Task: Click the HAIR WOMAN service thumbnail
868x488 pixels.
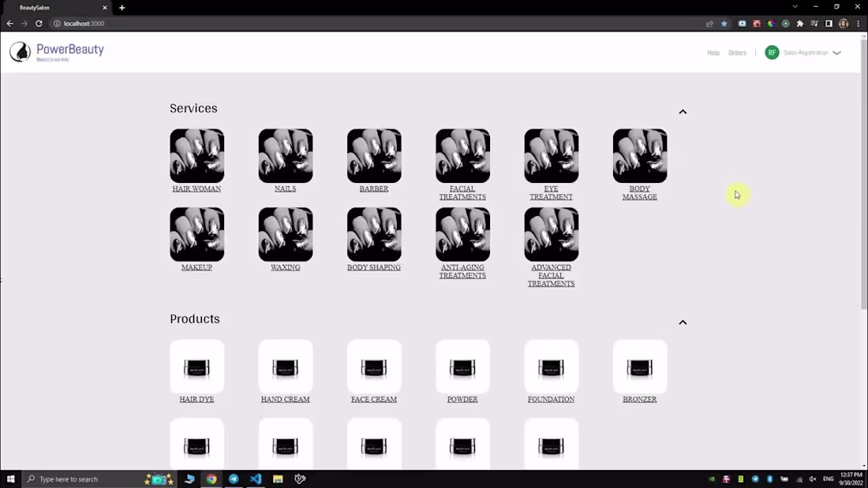Action: 196,155
